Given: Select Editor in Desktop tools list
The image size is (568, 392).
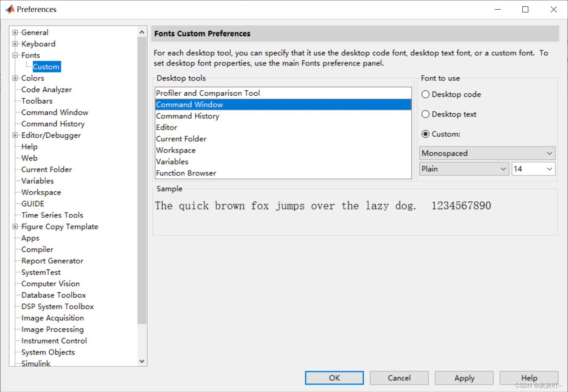Looking at the screenshot, I should (283, 127).
